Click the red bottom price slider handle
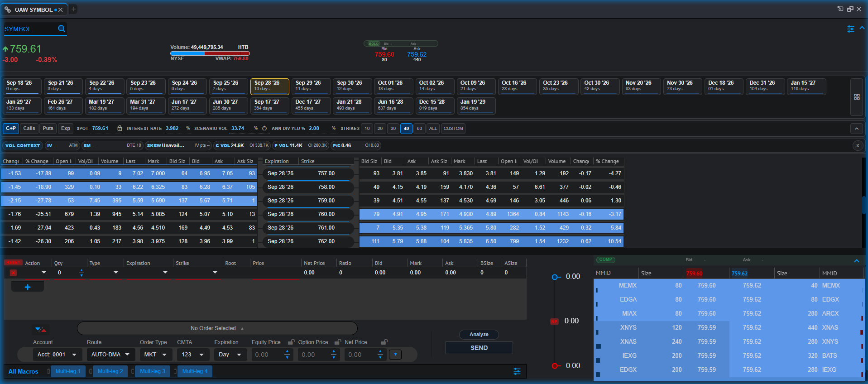Viewport: 868px width, 384px height. [x=555, y=366]
